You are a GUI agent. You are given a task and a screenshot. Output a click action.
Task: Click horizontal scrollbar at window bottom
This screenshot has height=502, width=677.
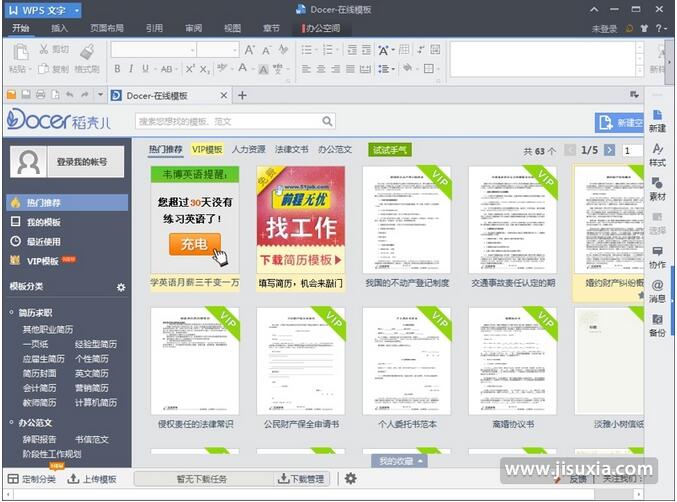323,493
